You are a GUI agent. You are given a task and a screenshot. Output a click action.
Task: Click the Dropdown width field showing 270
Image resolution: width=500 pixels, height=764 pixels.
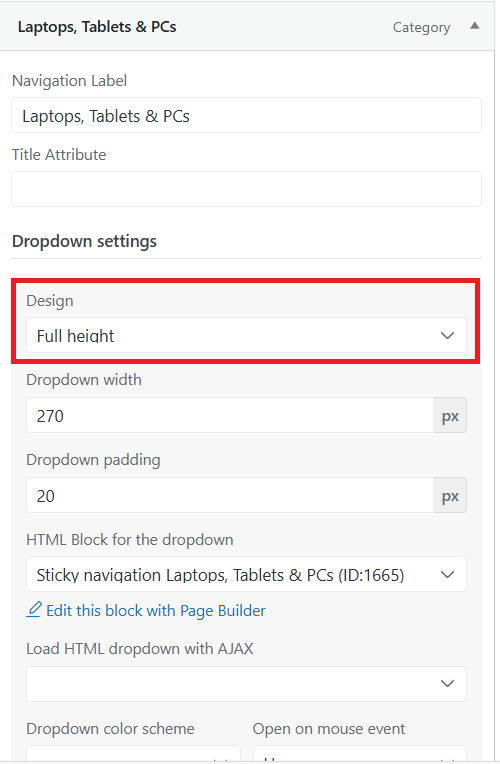pos(230,415)
